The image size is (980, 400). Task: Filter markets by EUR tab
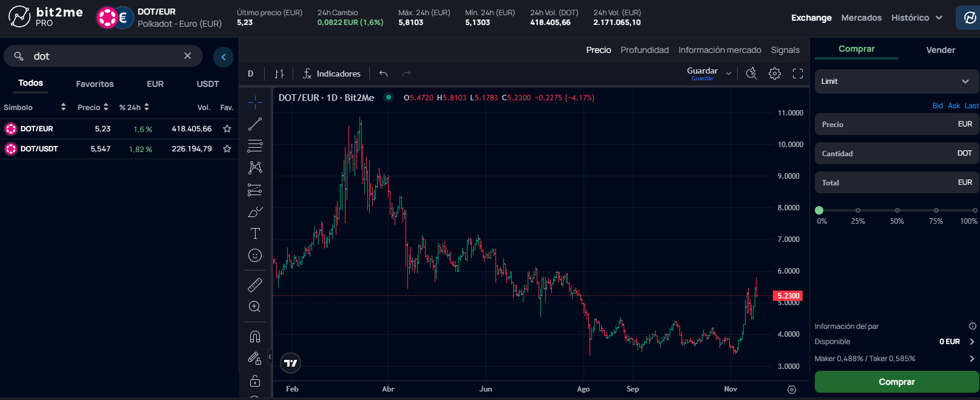point(155,84)
